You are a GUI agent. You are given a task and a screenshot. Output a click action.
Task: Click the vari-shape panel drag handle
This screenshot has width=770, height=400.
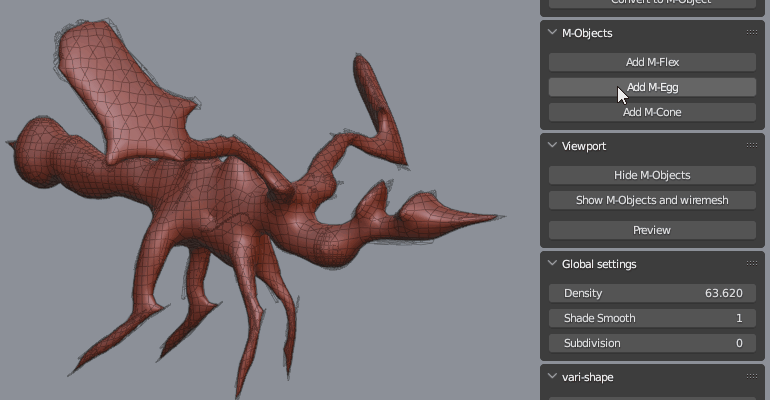pyautogui.click(x=751, y=376)
